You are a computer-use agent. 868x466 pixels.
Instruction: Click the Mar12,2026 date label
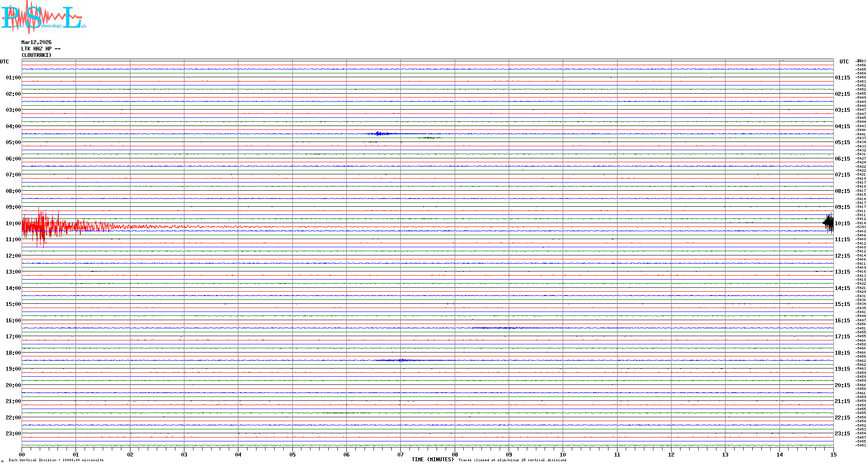point(36,42)
